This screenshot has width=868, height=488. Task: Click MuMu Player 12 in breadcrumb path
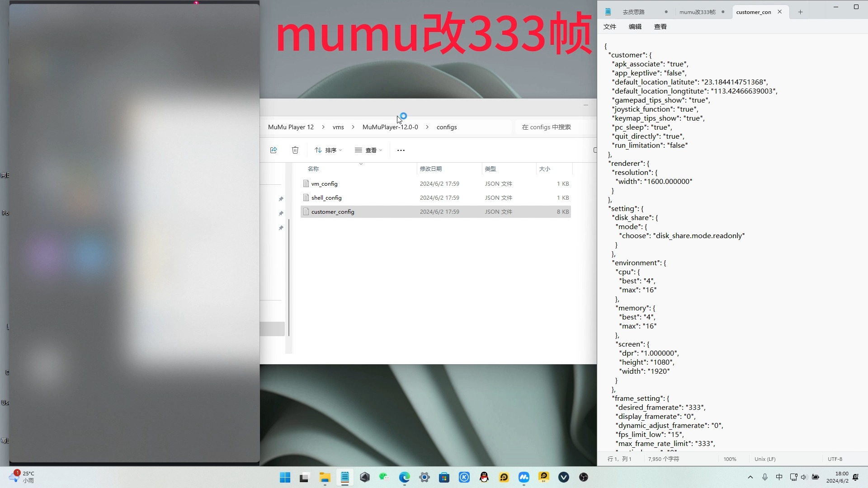(x=291, y=127)
